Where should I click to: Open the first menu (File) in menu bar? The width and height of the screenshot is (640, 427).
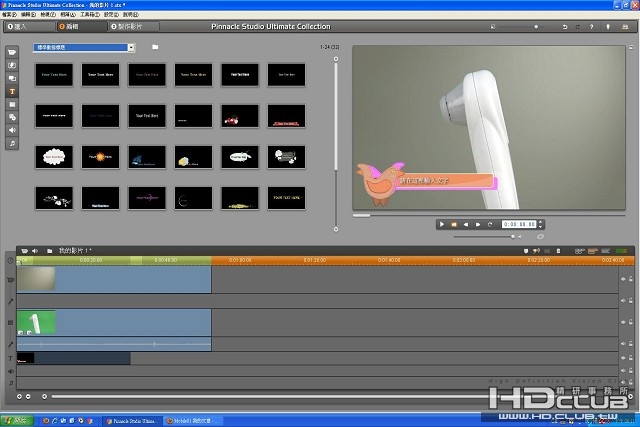[9, 14]
